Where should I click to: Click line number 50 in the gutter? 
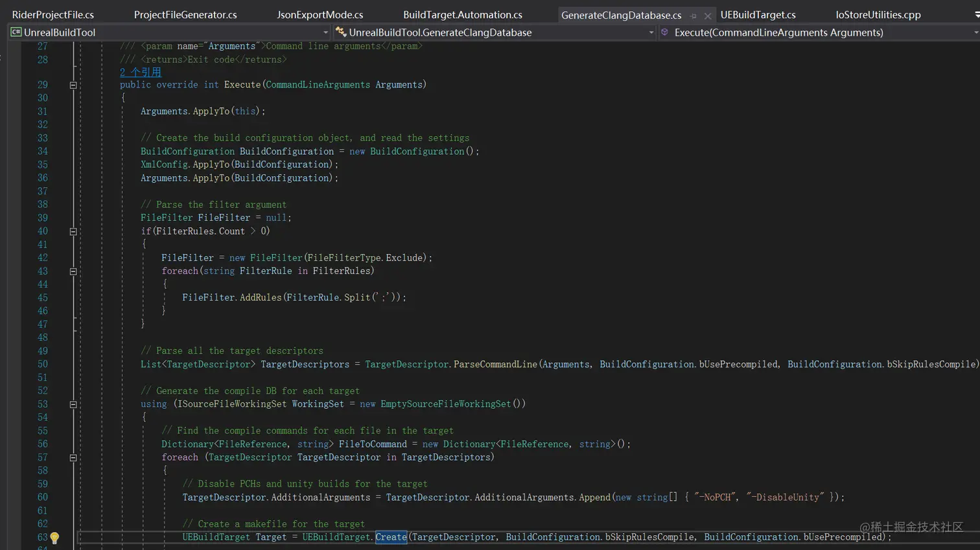pyautogui.click(x=42, y=364)
